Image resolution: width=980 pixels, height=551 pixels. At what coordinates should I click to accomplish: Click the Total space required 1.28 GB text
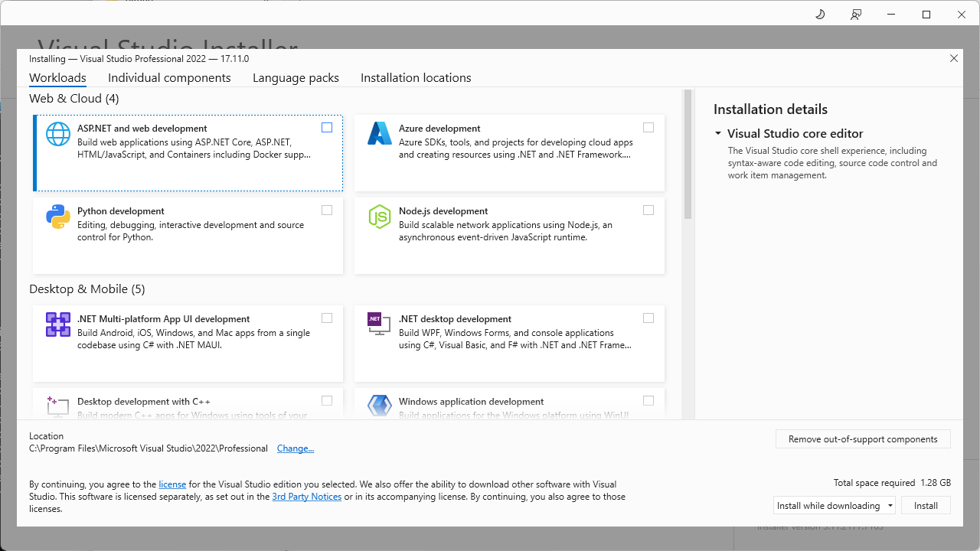(892, 483)
